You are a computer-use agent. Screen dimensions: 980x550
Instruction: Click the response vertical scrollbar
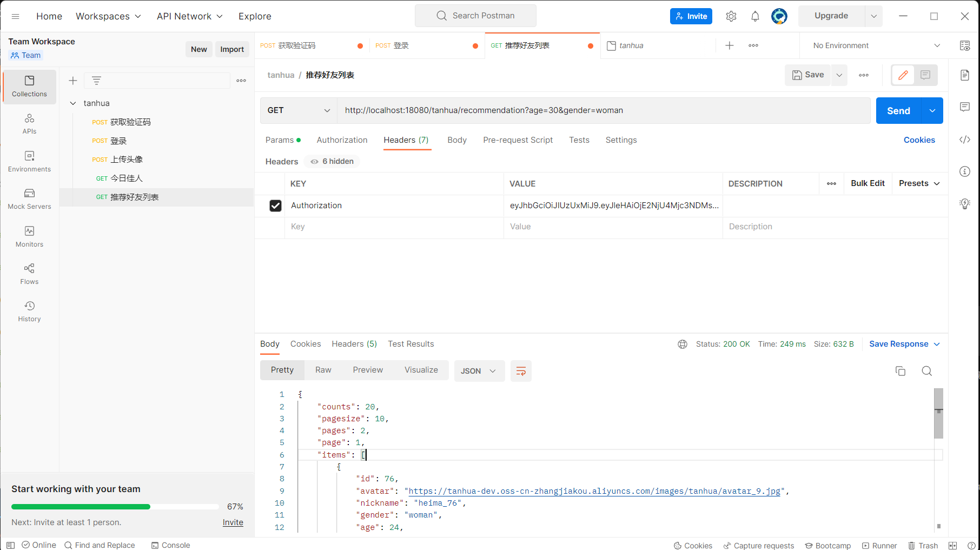[939, 414]
